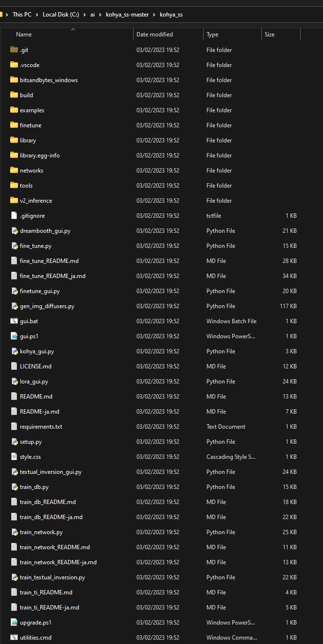Select the fine_tune.py Python file icon
Image resolution: width=323 pixels, height=644 pixels.
click(14, 245)
